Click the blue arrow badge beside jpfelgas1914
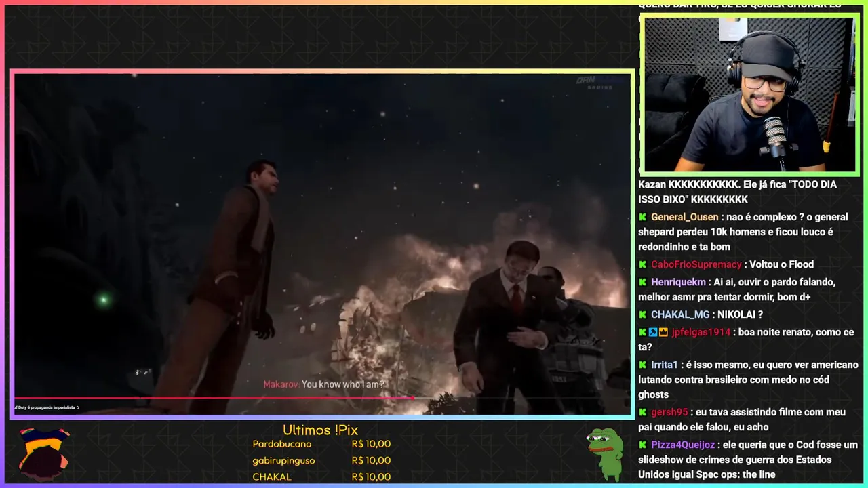Screen dimensions: 868x488 click(x=653, y=333)
